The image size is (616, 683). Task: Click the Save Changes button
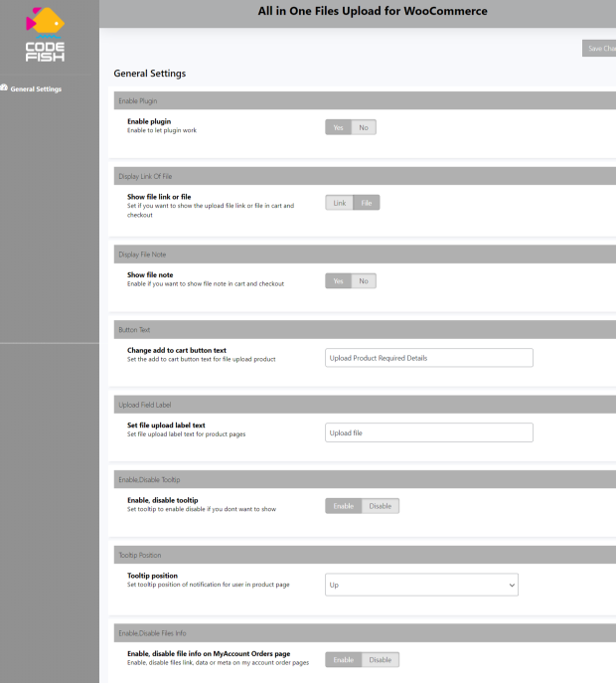point(599,49)
